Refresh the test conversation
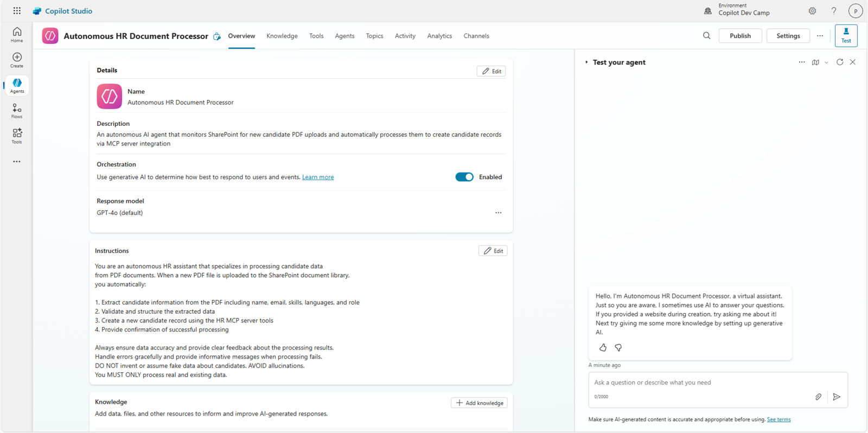Image resolution: width=868 pixels, height=433 pixels. click(x=840, y=62)
